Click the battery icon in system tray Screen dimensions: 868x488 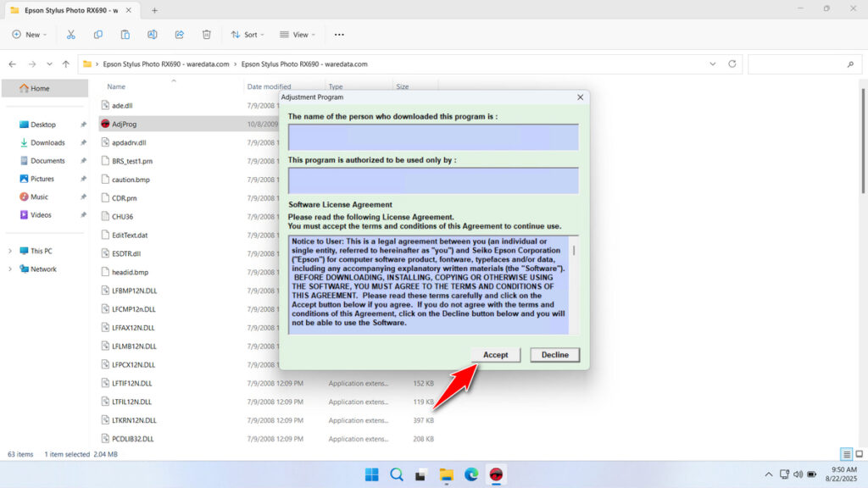click(x=811, y=474)
